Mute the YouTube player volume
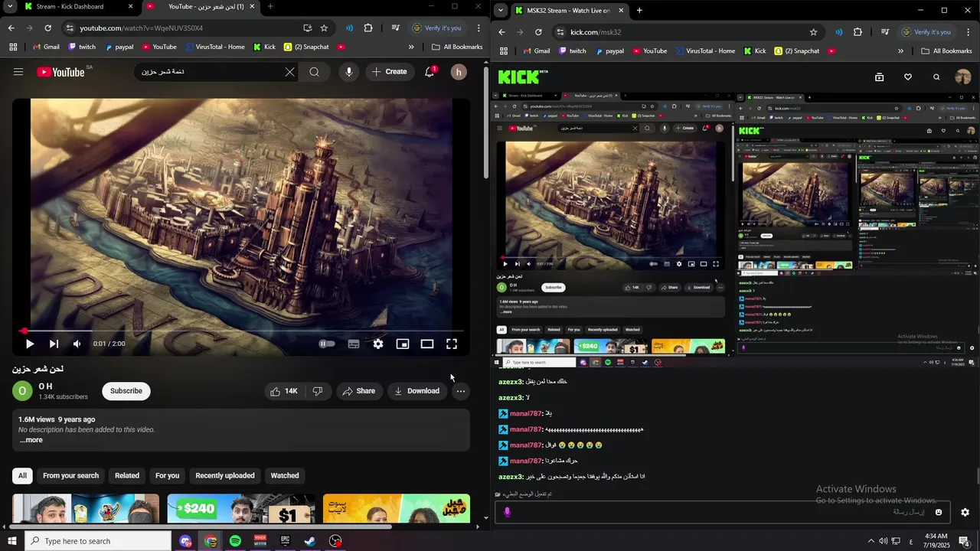This screenshot has height=551, width=980. (x=77, y=344)
